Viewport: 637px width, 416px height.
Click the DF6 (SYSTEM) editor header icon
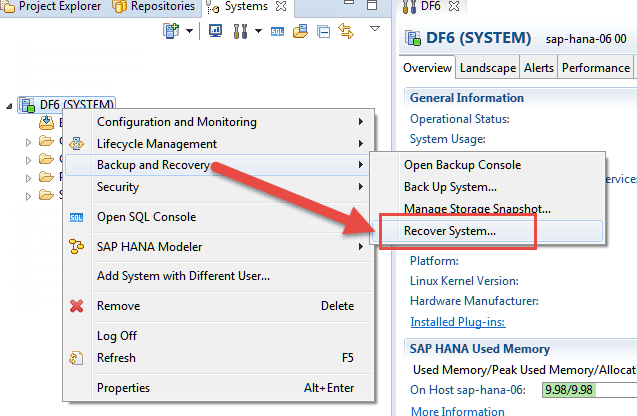[x=413, y=38]
